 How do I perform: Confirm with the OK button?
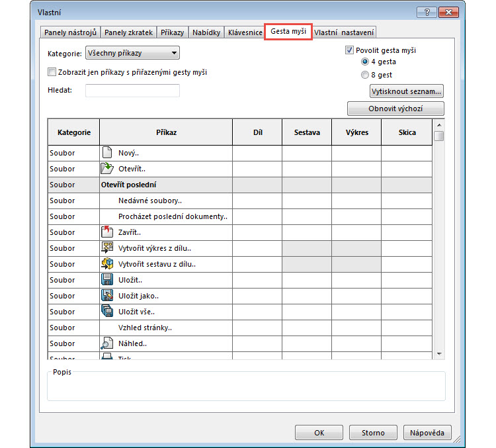pos(319,433)
